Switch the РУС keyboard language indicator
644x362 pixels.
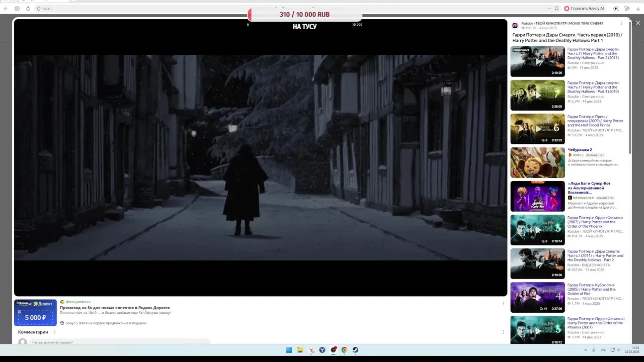pyautogui.click(x=603, y=350)
